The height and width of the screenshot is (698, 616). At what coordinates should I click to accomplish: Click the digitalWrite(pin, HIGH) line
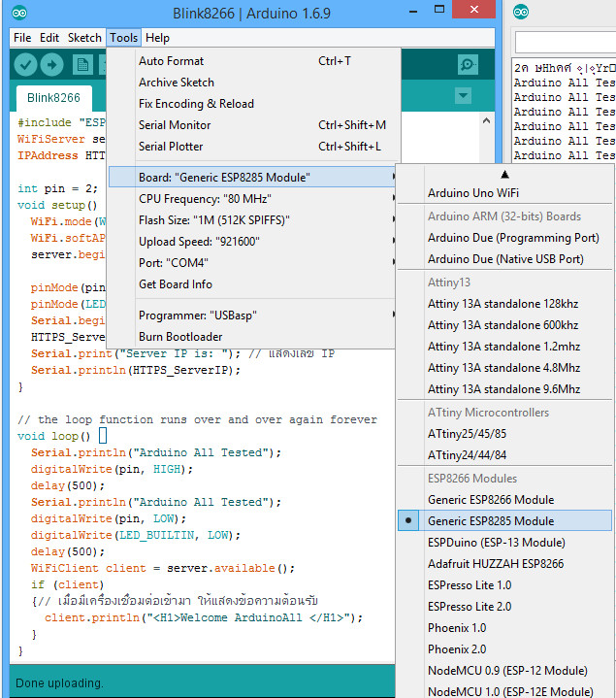click(x=112, y=469)
